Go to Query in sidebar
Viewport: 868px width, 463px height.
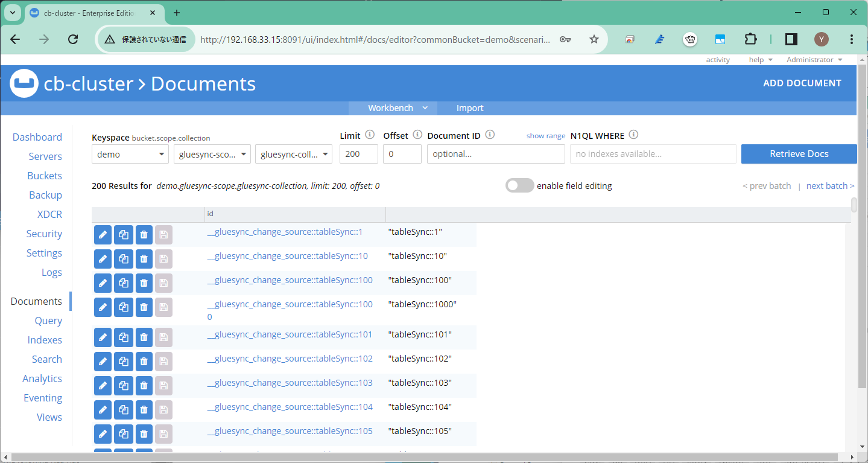(48, 321)
